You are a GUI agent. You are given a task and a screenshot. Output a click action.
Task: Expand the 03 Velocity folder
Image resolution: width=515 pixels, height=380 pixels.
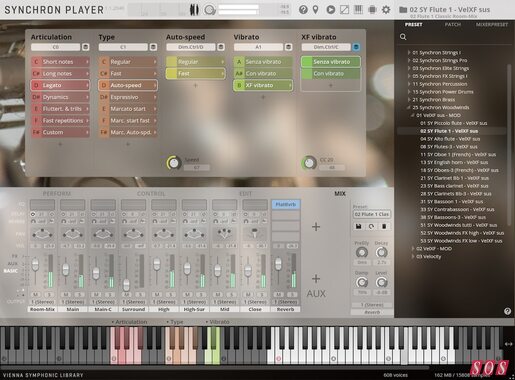pos(413,257)
